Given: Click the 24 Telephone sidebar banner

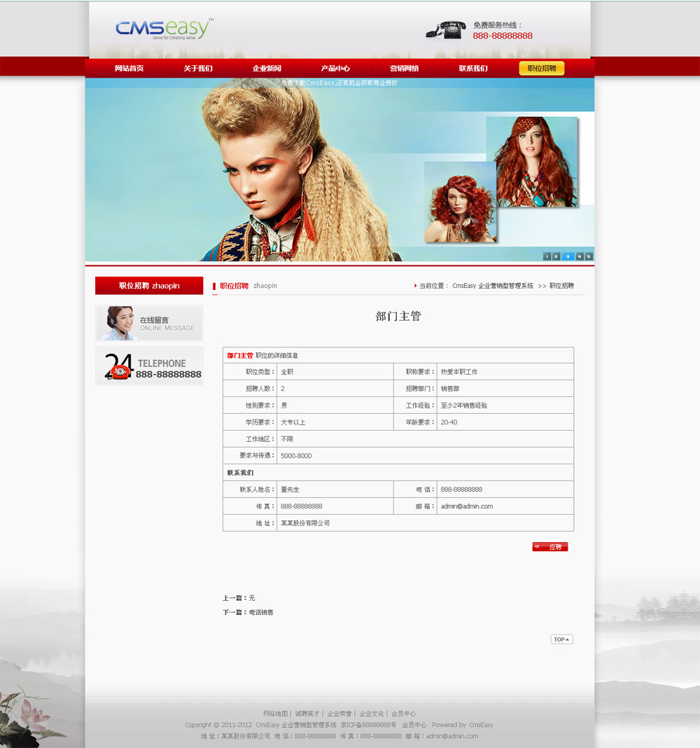Looking at the screenshot, I should 149,366.
